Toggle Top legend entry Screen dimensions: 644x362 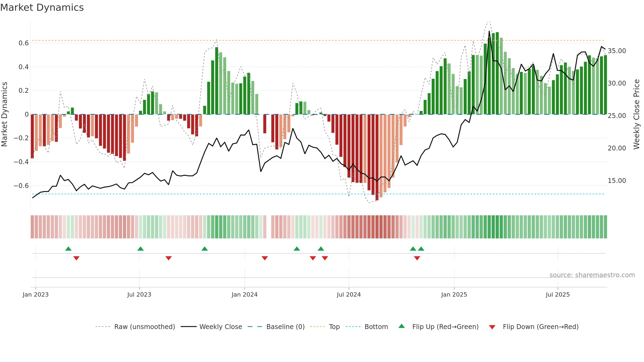click(x=325, y=327)
